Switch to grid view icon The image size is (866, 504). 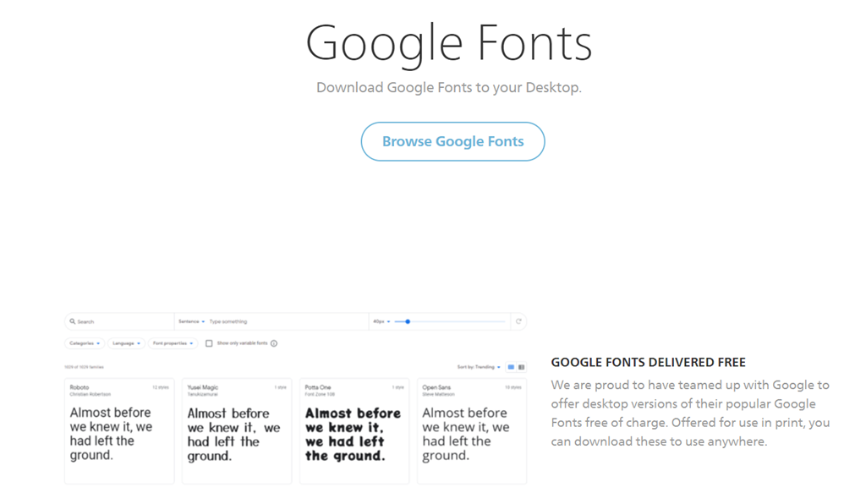(511, 367)
